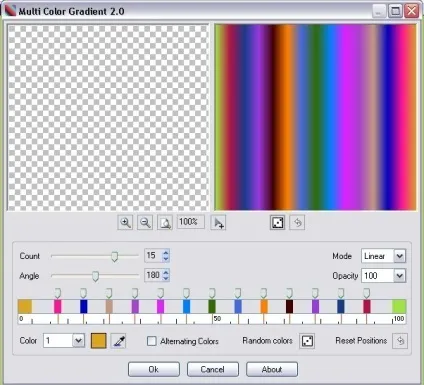
Task: Click the 50 mark on the position ruler
Action: click(217, 319)
